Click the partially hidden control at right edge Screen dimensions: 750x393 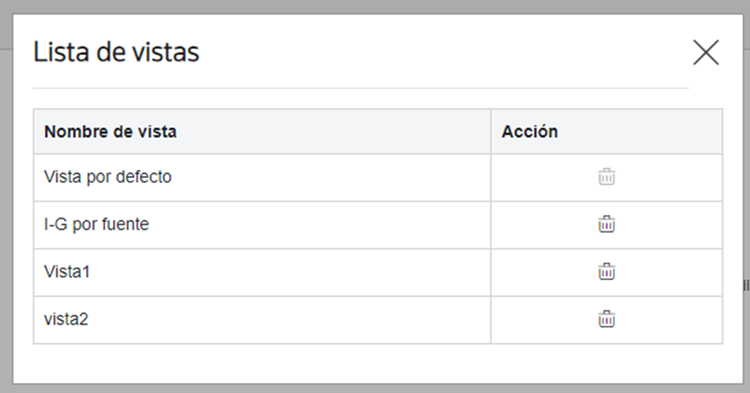point(747,285)
